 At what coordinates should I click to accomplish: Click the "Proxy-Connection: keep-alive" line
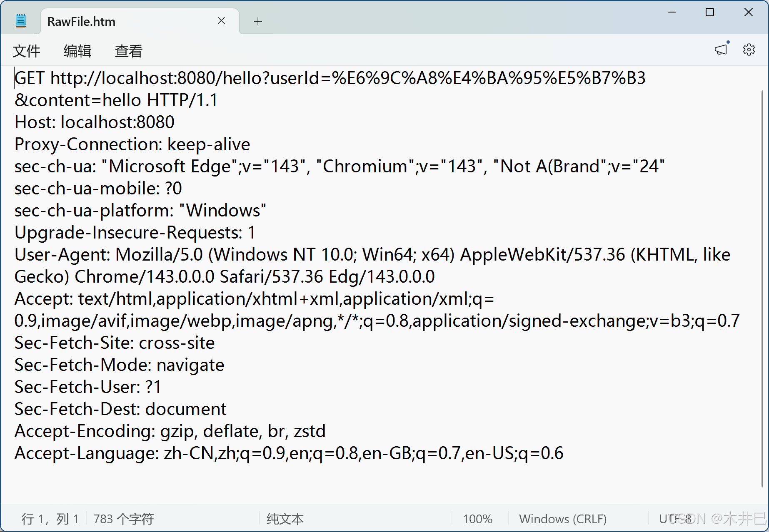pyautogui.click(x=132, y=145)
